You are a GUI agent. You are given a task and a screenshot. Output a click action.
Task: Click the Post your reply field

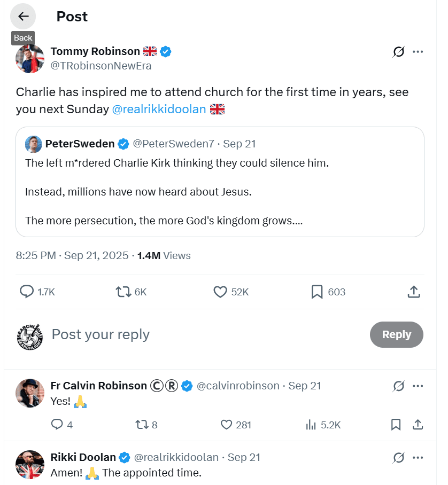coord(203,334)
